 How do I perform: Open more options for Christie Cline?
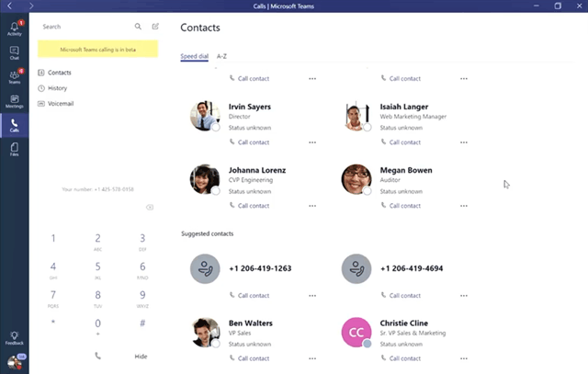(x=464, y=358)
